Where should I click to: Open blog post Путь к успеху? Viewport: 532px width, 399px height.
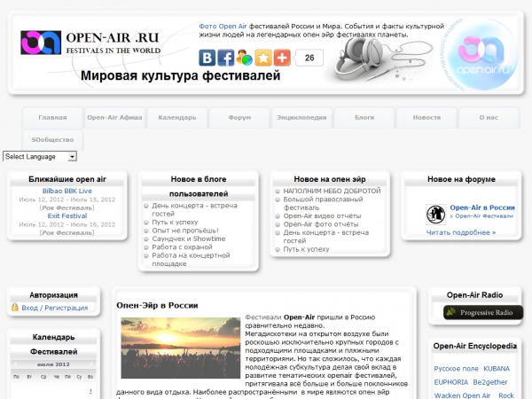tap(175, 223)
